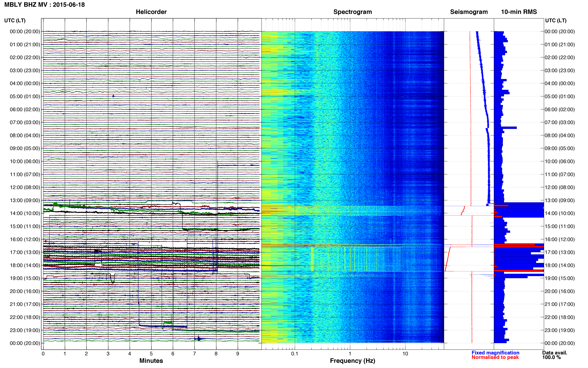Click the right 'UTC (LT)' axis label
Viewport: 588px width, 368px height.
click(556, 20)
